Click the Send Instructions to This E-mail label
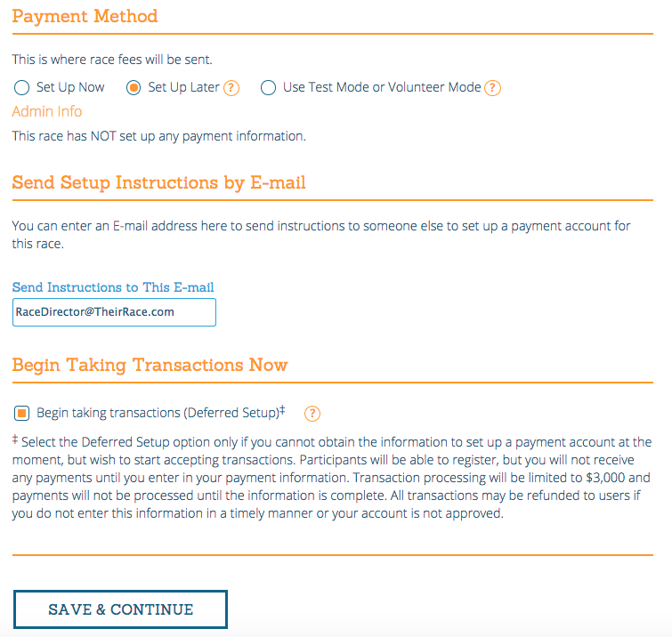Screen dimensions: 672x637 point(113,287)
